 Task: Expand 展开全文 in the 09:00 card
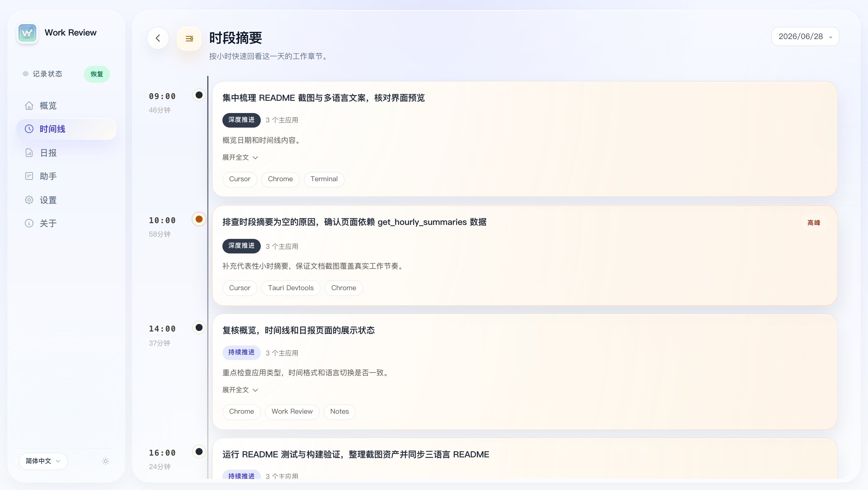(x=240, y=158)
